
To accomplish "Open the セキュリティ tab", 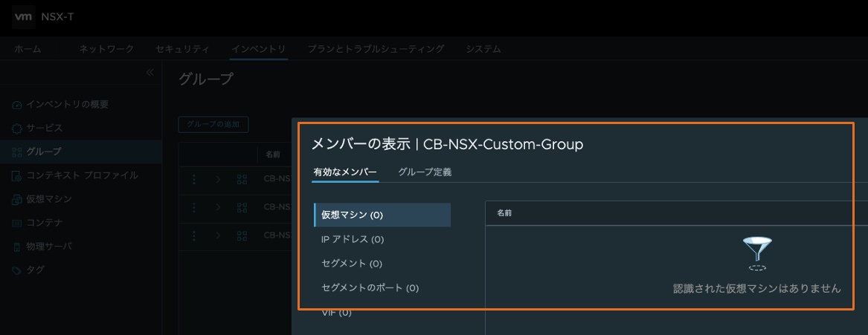I will click(182, 48).
